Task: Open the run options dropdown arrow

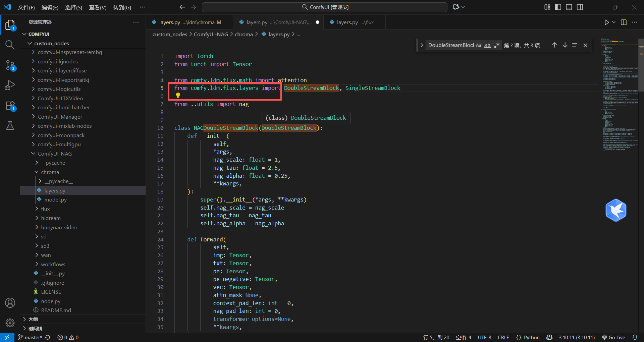Action: coord(614,22)
